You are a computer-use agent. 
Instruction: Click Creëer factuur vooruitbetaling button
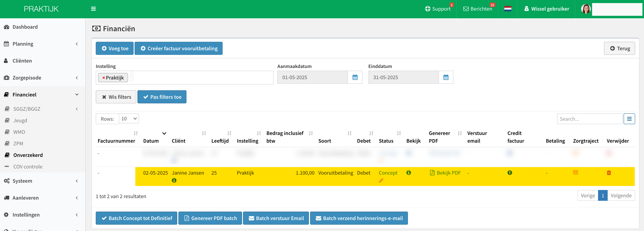click(179, 48)
